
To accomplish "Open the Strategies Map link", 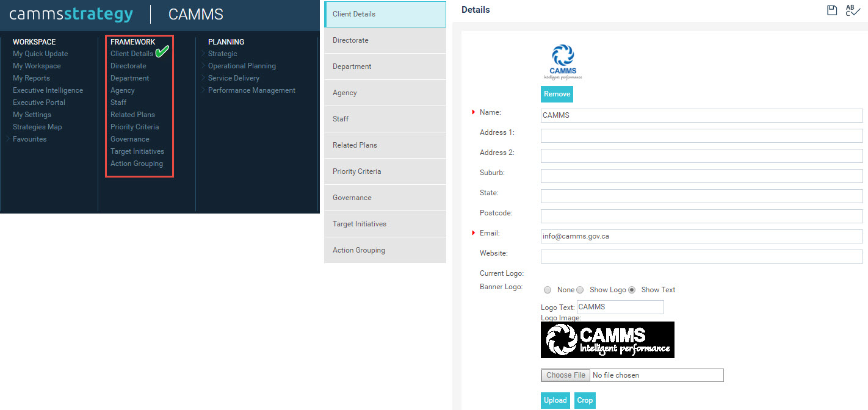I will pos(37,127).
